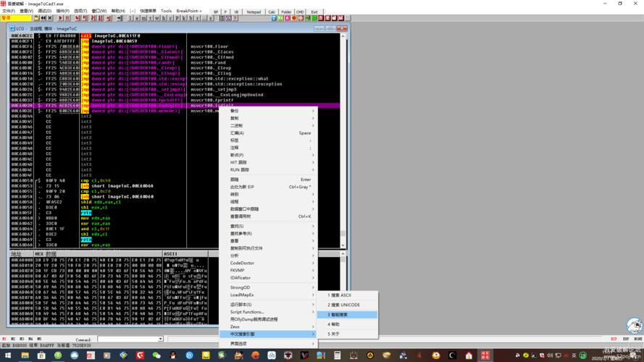Click the Go to address arrow icon
The image size is (644, 362).
click(x=120, y=18)
